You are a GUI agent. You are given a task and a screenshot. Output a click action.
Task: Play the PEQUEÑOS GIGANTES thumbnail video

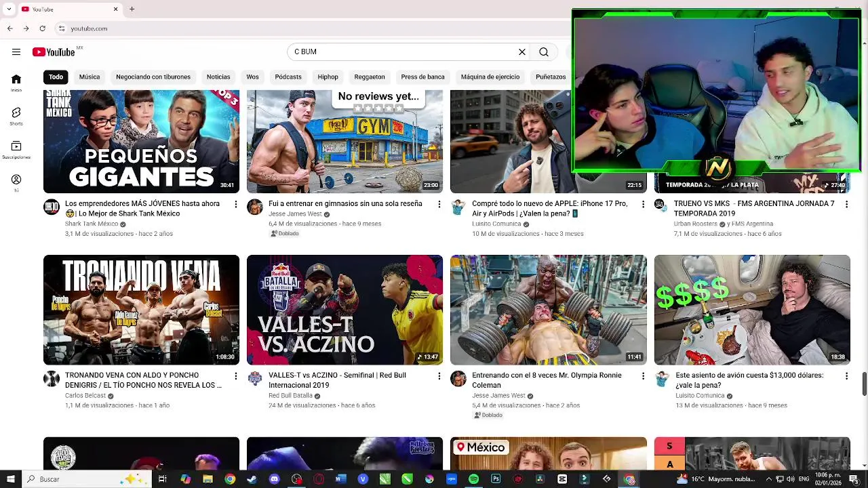coord(141,142)
